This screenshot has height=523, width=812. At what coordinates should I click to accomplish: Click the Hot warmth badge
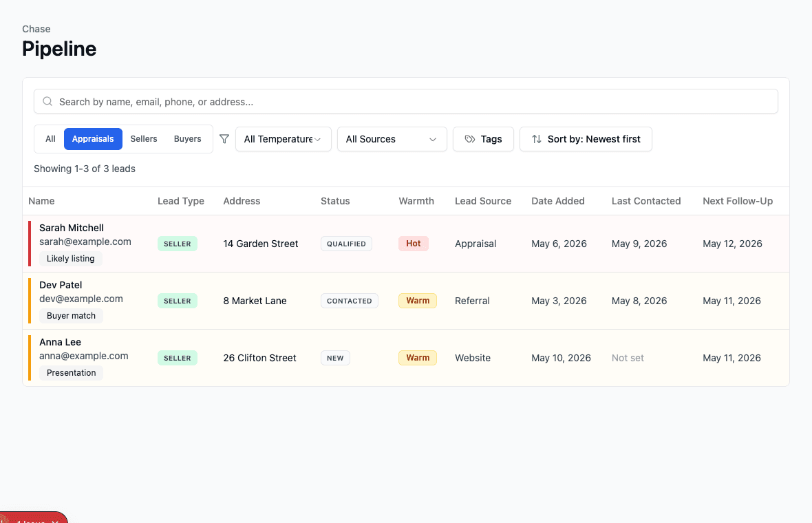414,244
